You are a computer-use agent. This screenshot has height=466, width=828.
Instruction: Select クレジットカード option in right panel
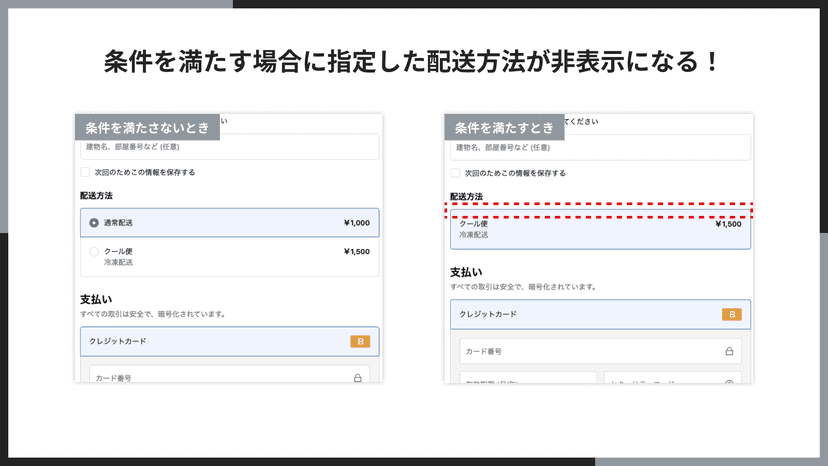coord(600,314)
